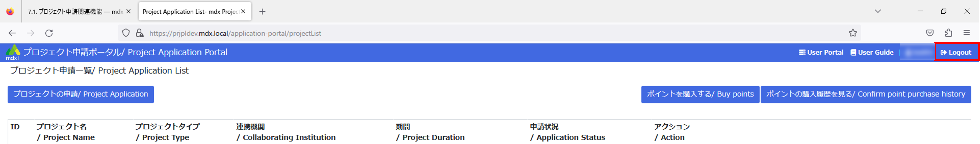This screenshot has height=144, width=980.
Task: Expand the list all tabs dropdown
Action: 878,11
